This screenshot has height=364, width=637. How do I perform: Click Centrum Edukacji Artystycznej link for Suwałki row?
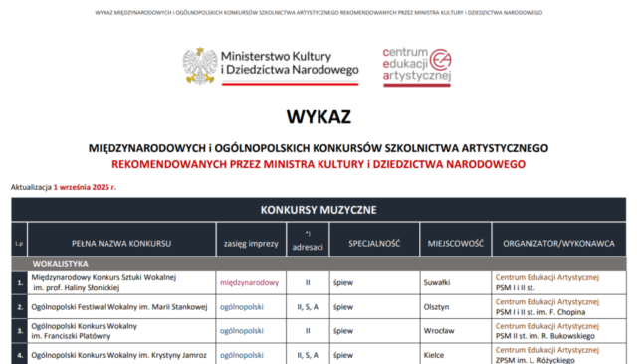pos(547,277)
